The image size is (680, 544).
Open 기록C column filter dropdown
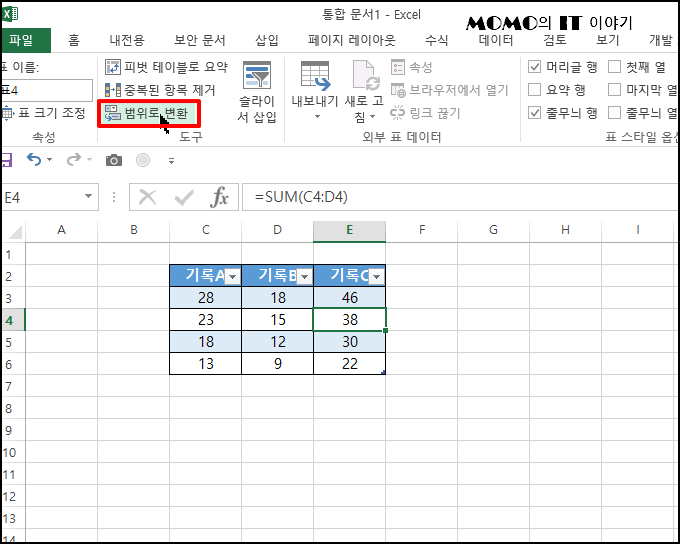(x=376, y=276)
